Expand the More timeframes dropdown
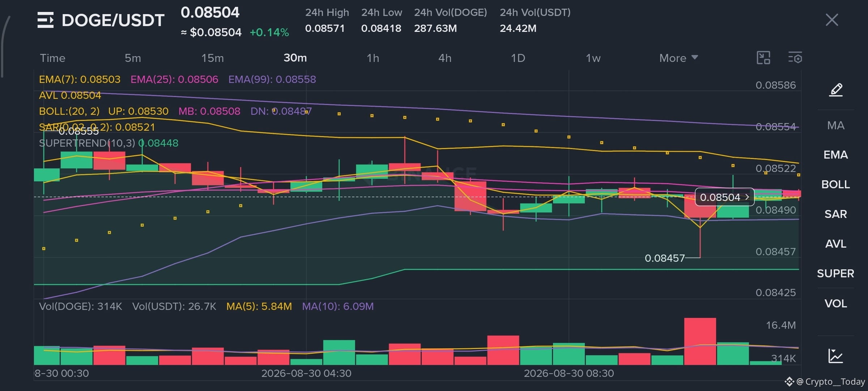Viewport: 868px width, 391px height. click(678, 58)
